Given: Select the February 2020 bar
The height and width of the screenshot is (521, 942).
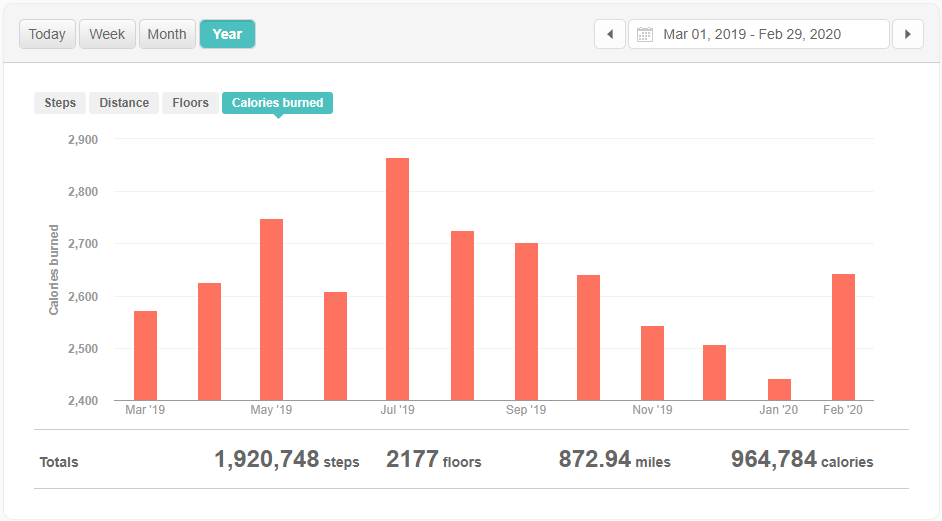Looking at the screenshot, I should pos(843,337).
